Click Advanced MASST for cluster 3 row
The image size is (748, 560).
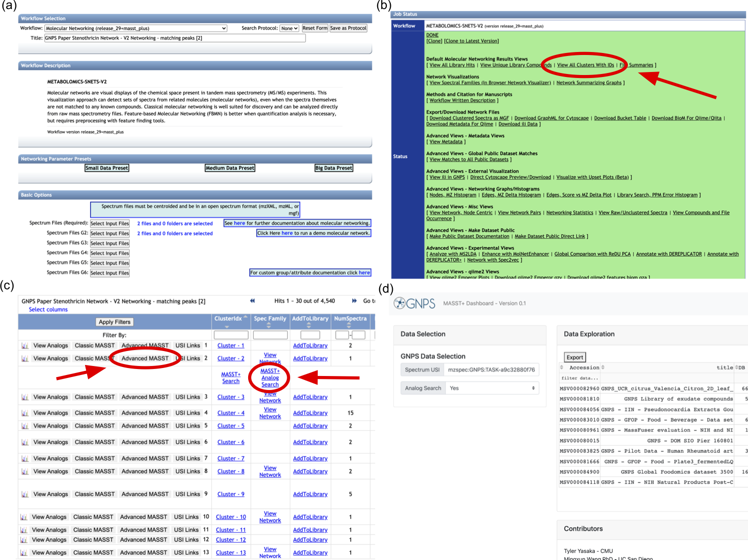coord(145,397)
